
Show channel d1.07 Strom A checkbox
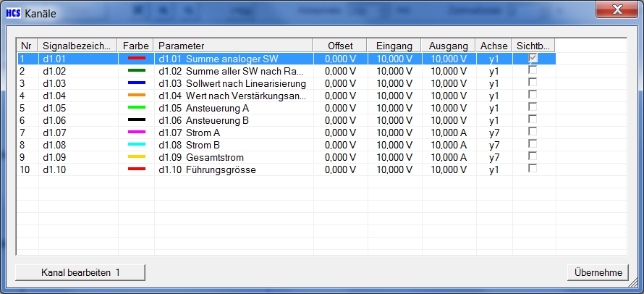point(533,132)
